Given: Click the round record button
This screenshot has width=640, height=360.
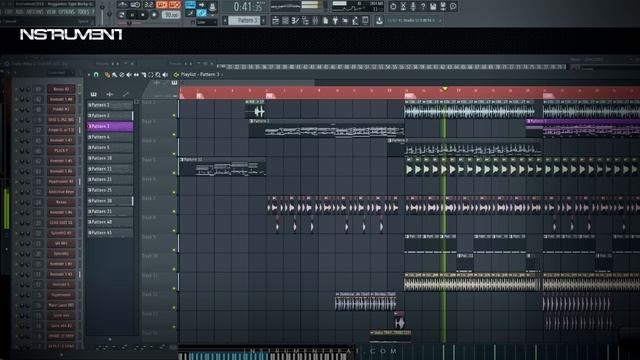Looking at the screenshot, I should [x=154, y=15].
